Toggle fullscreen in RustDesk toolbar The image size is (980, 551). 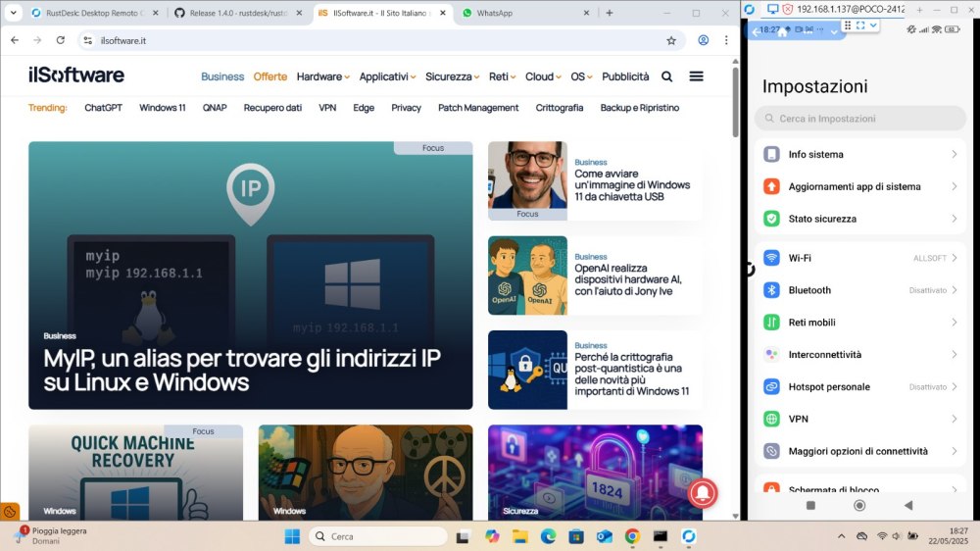pos(860,25)
